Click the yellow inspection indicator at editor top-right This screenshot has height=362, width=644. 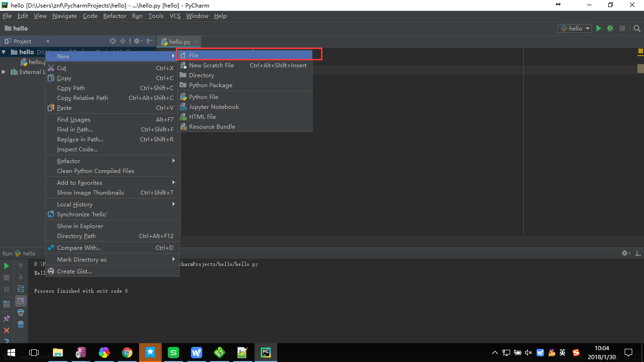click(x=641, y=51)
